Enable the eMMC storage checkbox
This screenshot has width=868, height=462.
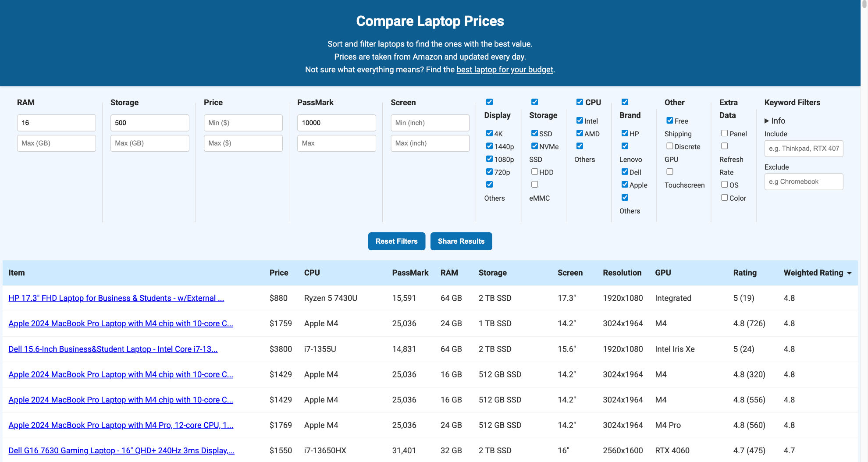pyautogui.click(x=534, y=185)
